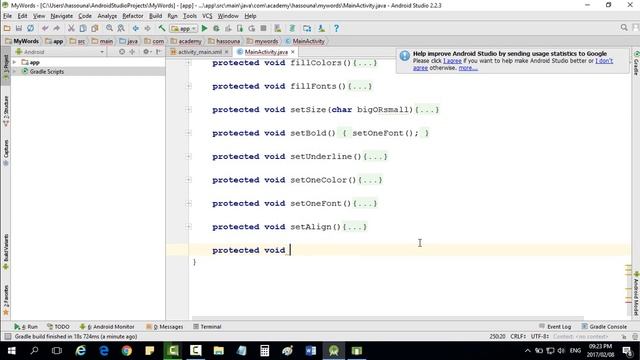This screenshot has width=640, height=360.
Task: Click the Paste toolbar icon
Action: (95, 28)
